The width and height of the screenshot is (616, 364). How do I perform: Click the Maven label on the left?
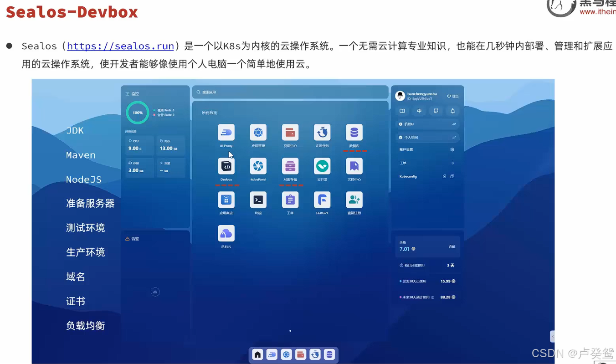pyautogui.click(x=81, y=155)
